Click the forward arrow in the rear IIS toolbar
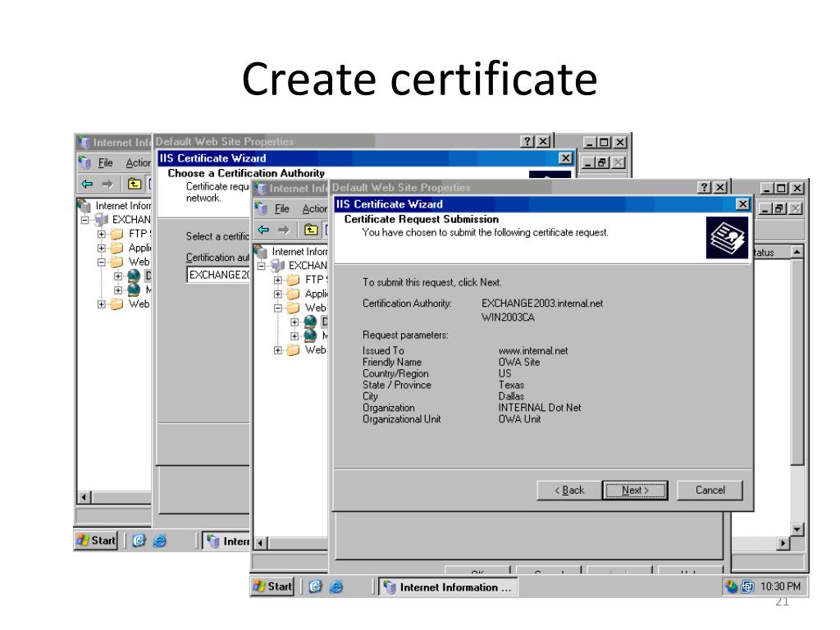This screenshot has height=630, width=840. [107, 184]
